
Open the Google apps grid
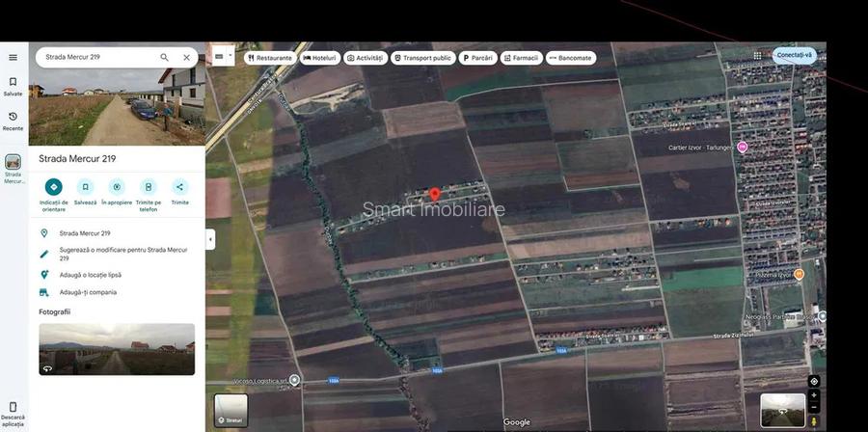757,56
